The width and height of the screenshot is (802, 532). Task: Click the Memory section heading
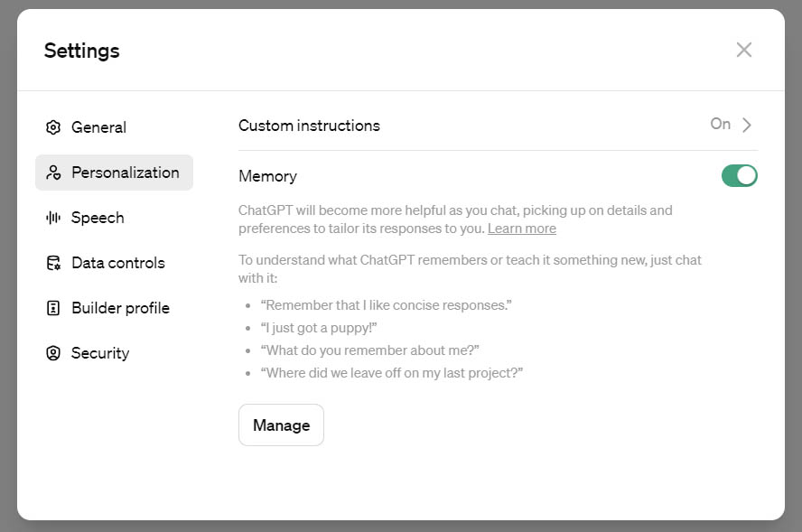click(x=267, y=176)
